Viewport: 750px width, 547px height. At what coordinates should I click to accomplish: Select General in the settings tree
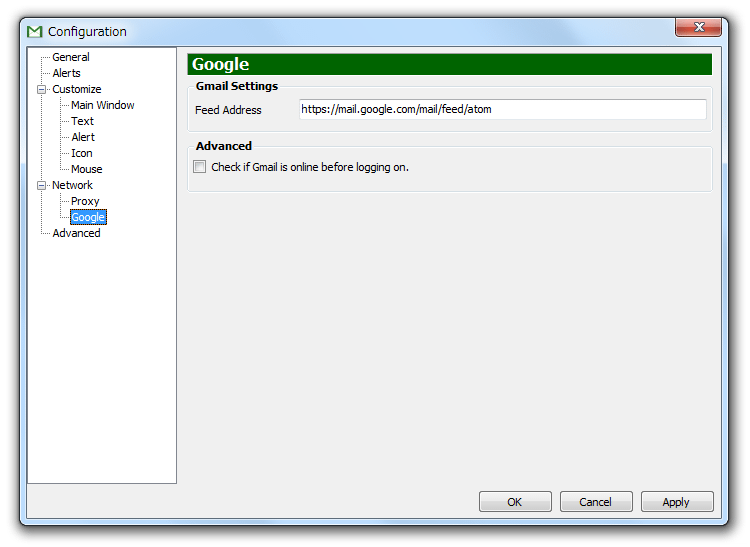point(71,57)
